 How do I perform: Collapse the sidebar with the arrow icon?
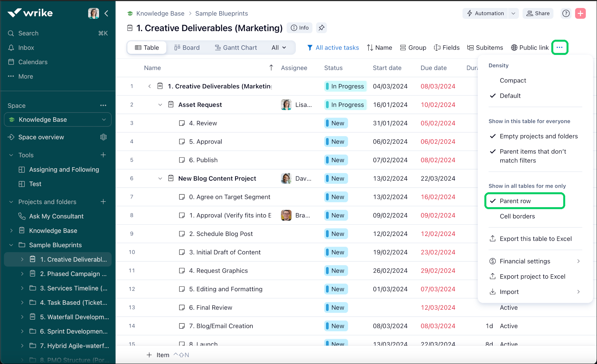coord(106,13)
